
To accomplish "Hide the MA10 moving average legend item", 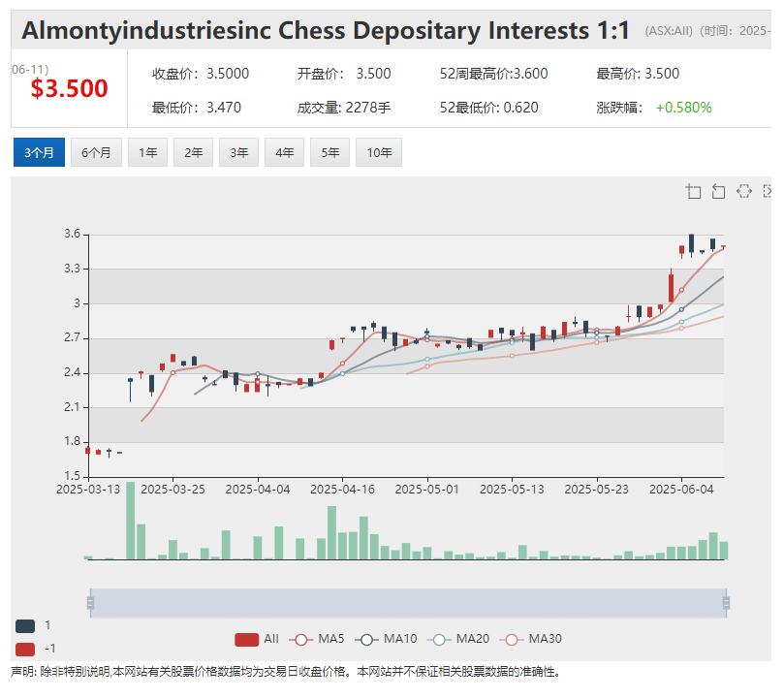I will (386, 639).
